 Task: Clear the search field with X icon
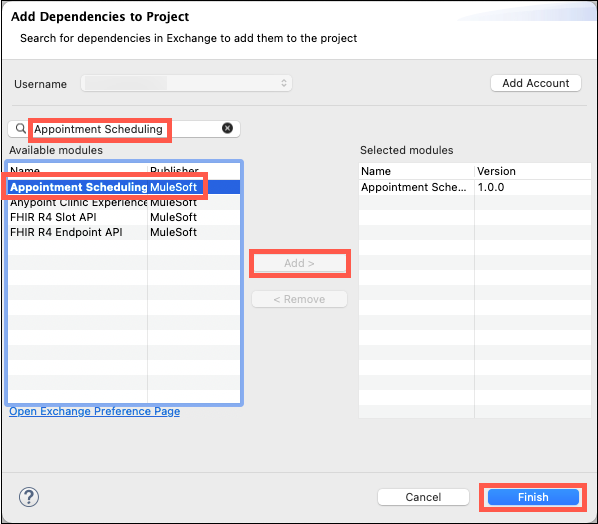coord(227,128)
